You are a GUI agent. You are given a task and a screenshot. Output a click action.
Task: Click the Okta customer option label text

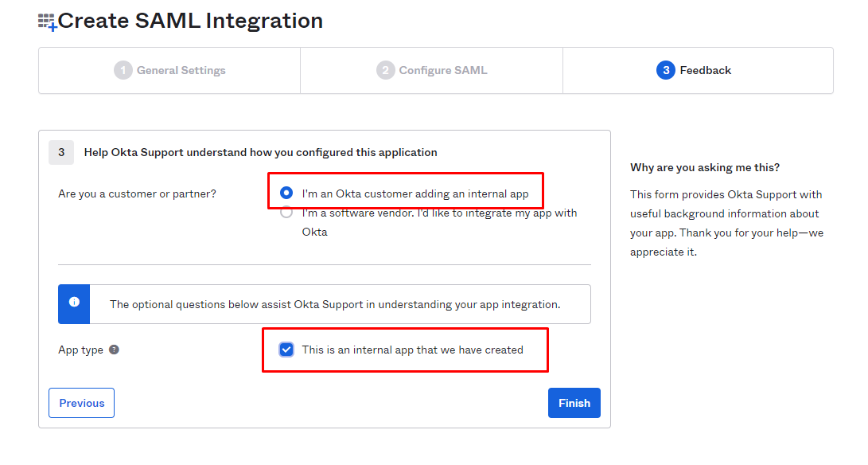[x=415, y=193]
